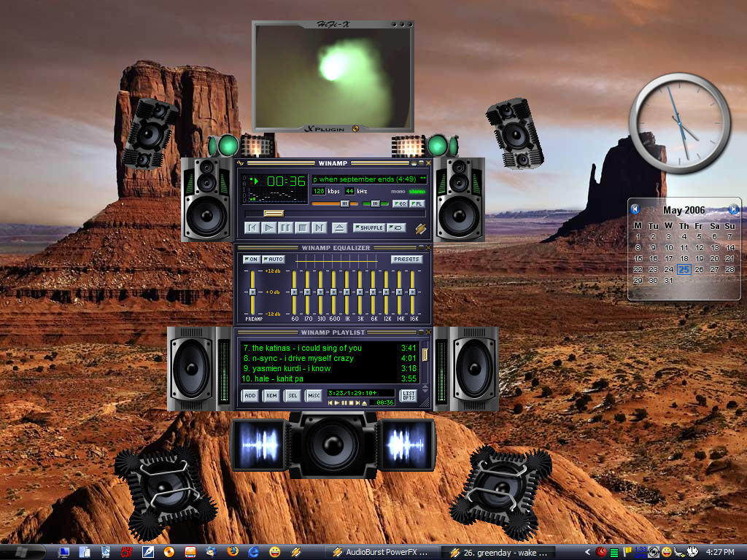Viewport: 747px width, 560px height.
Task: Click the taskbar clock showing 4:27 PM
Action: tap(720, 553)
